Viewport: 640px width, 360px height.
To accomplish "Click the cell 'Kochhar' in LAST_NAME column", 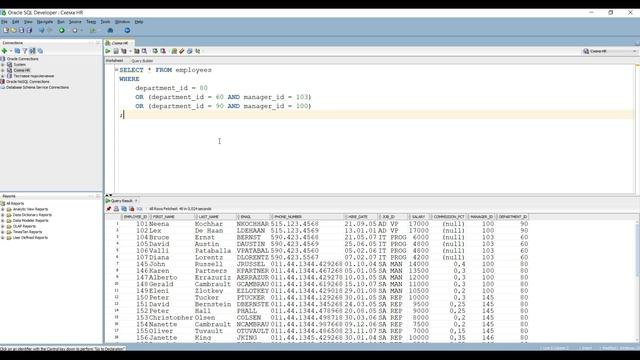I will (209, 224).
